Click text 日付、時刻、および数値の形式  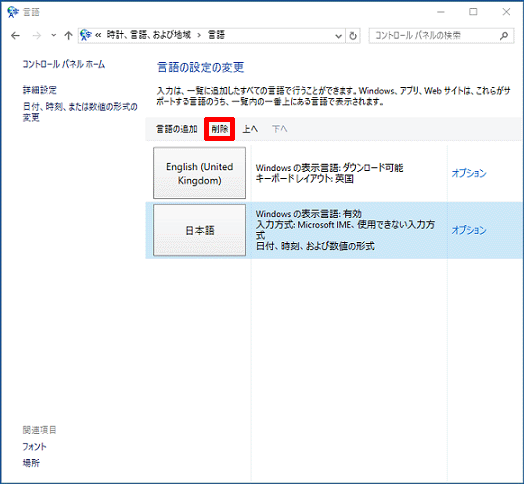coord(315,246)
